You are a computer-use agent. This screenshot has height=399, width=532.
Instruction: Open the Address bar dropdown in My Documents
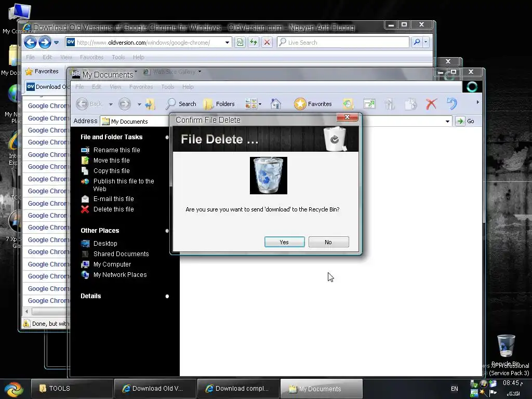coord(447,121)
